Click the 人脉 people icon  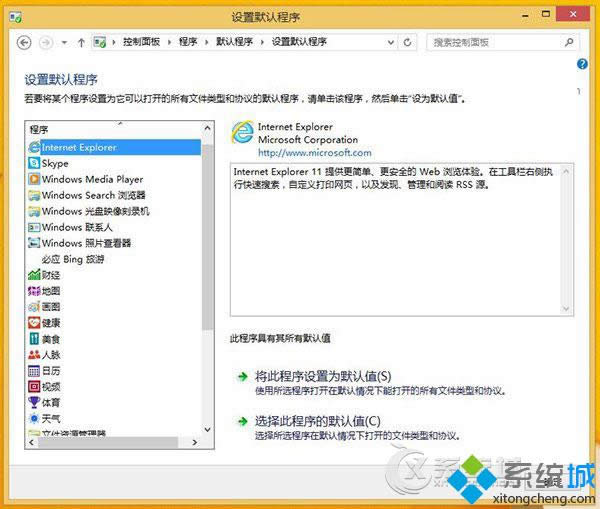click(34, 354)
